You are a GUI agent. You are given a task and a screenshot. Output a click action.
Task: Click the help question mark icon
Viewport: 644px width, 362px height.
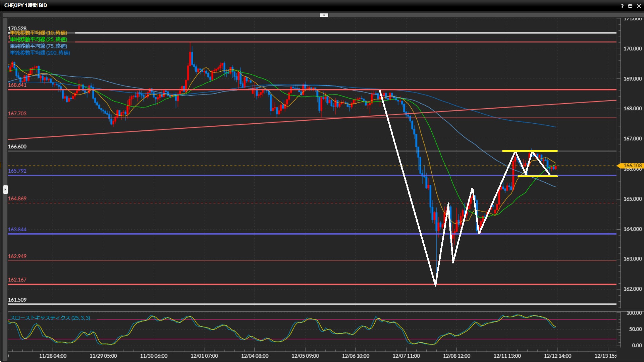622,6
